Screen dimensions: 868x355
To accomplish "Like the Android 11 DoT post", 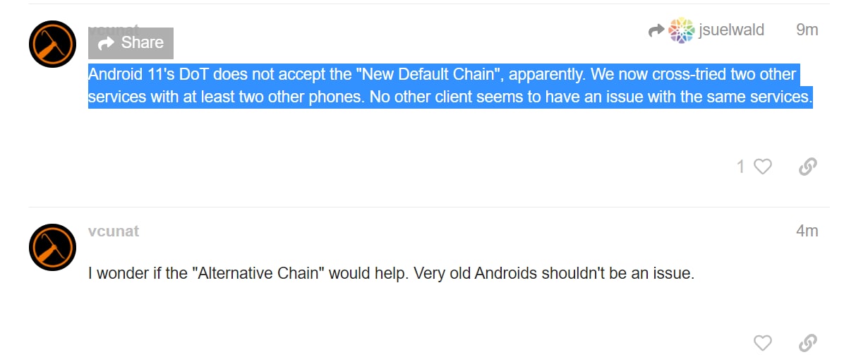I will click(763, 167).
